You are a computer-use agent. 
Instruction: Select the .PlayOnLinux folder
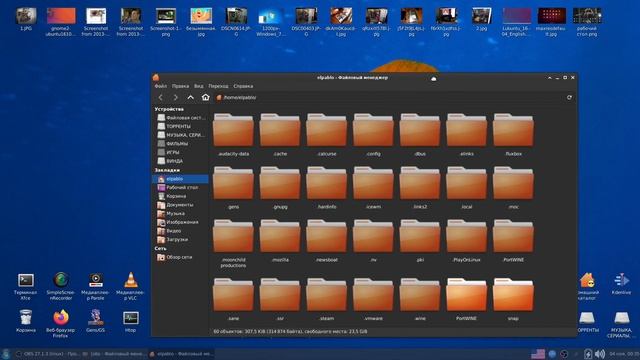(x=467, y=241)
